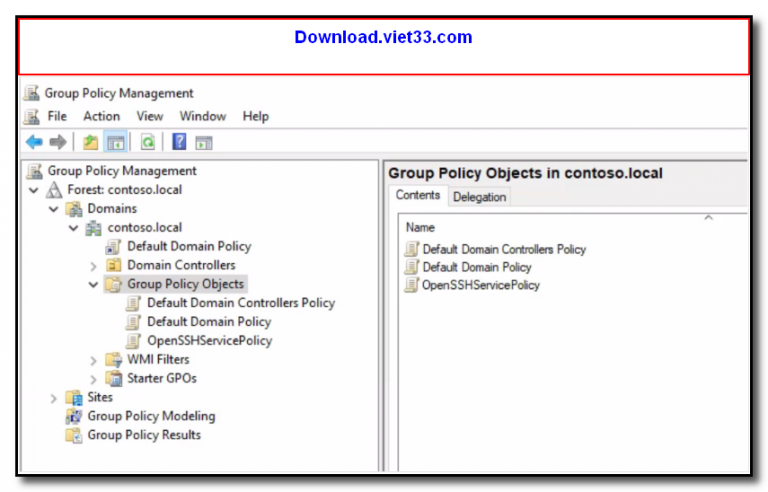
Task: Click the Refresh toolbar icon
Action: (x=147, y=142)
